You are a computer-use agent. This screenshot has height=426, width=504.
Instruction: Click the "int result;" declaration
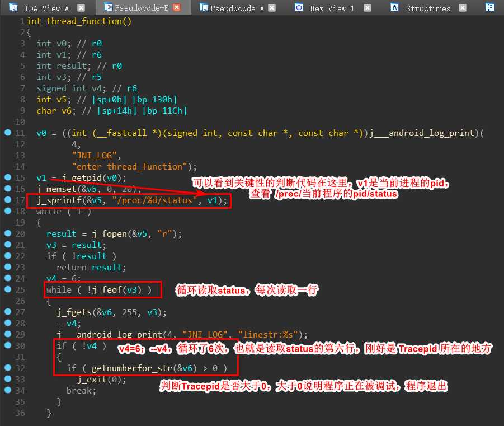[x=64, y=66]
